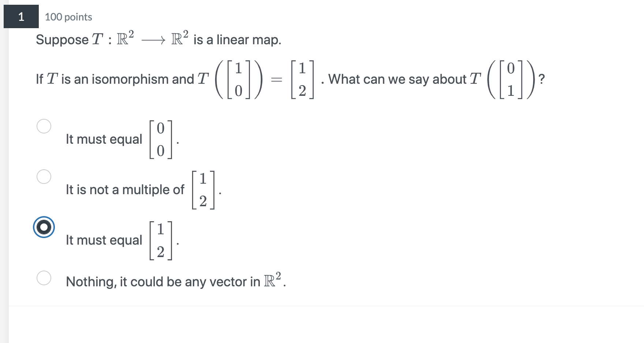Screen dimensions: 644x343
Task: Click the text "It must equal" beside option one
Action: point(104,139)
